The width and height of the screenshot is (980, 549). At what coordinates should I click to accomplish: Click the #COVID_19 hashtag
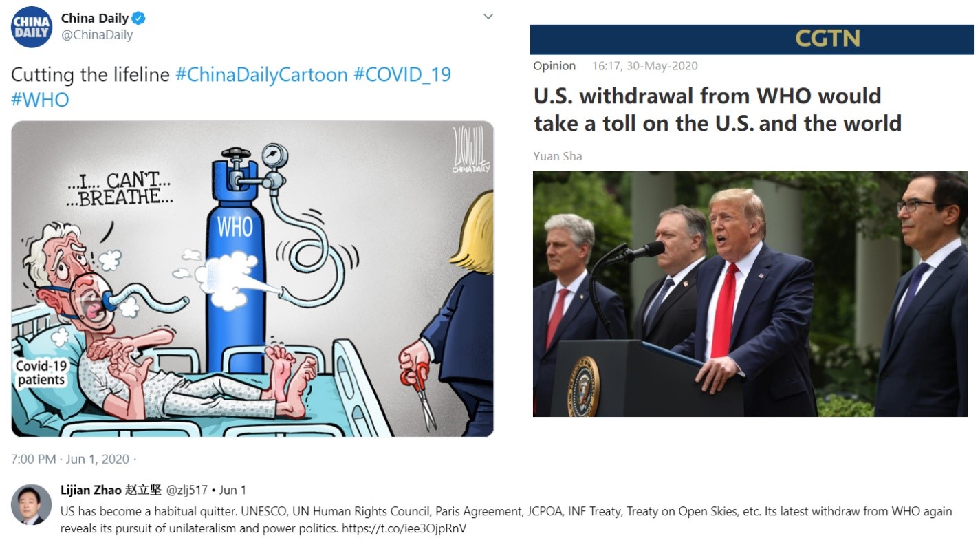(x=402, y=74)
